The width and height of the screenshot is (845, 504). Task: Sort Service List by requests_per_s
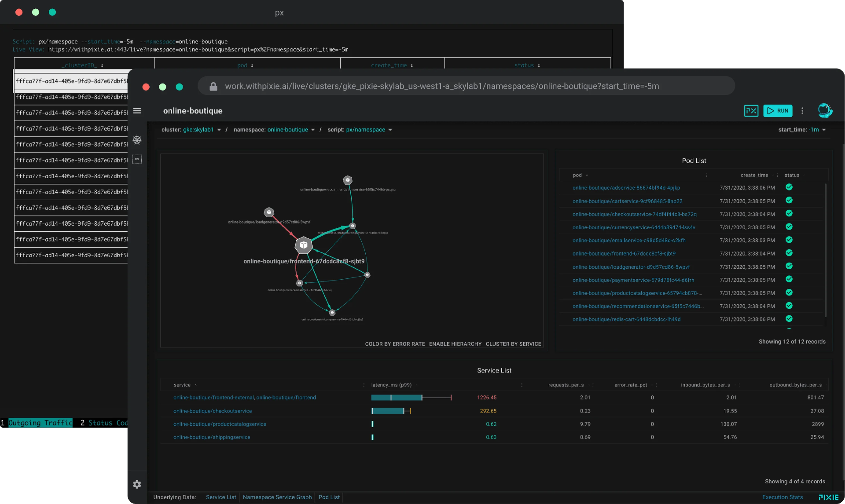coord(566,385)
